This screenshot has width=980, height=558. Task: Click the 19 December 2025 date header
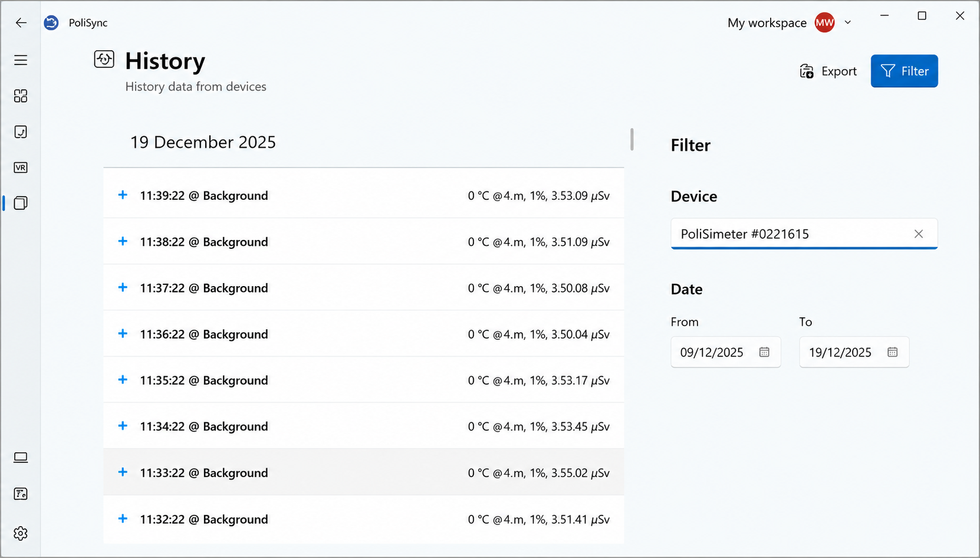(203, 142)
